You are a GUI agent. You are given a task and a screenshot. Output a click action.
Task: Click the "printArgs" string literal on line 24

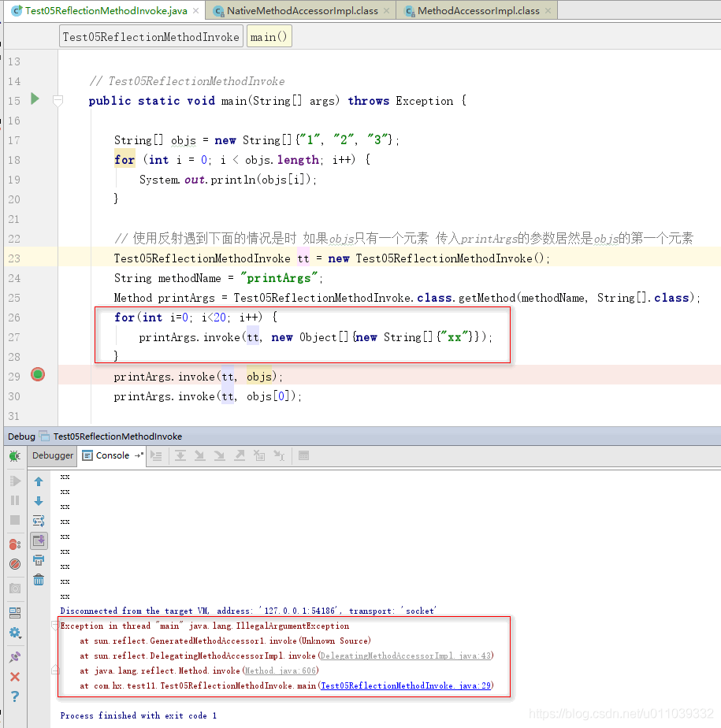tap(279, 278)
